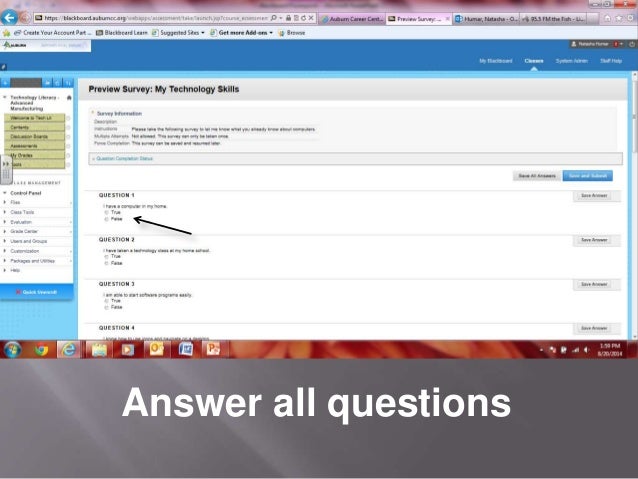Viewport: 638px width, 479px height.
Task: Click the search magnifier in the address bar
Action: pyautogui.click(x=273, y=18)
